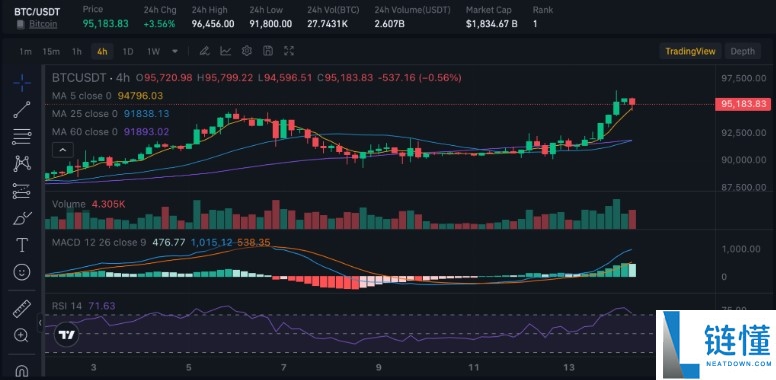Viewport: 776px width, 380px height.
Task: Click the 1,000.00 MACD axis label
Action: coord(740,249)
